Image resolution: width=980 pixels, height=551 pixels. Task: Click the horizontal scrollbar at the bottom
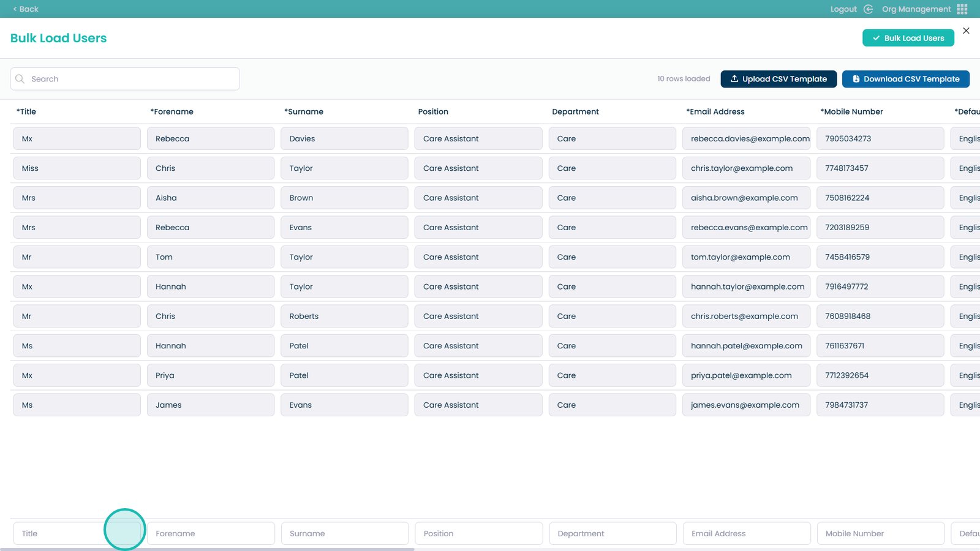click(x=208, y=549)
